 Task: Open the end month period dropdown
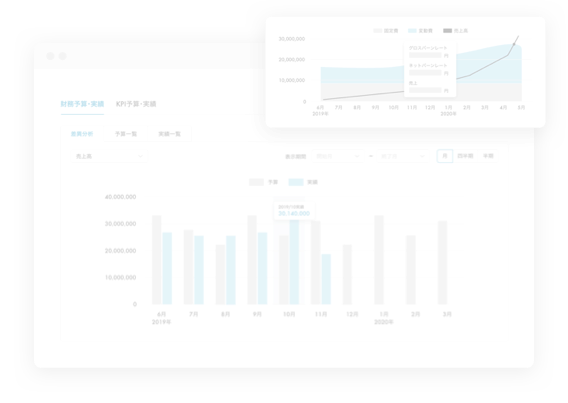coord(402,156)
